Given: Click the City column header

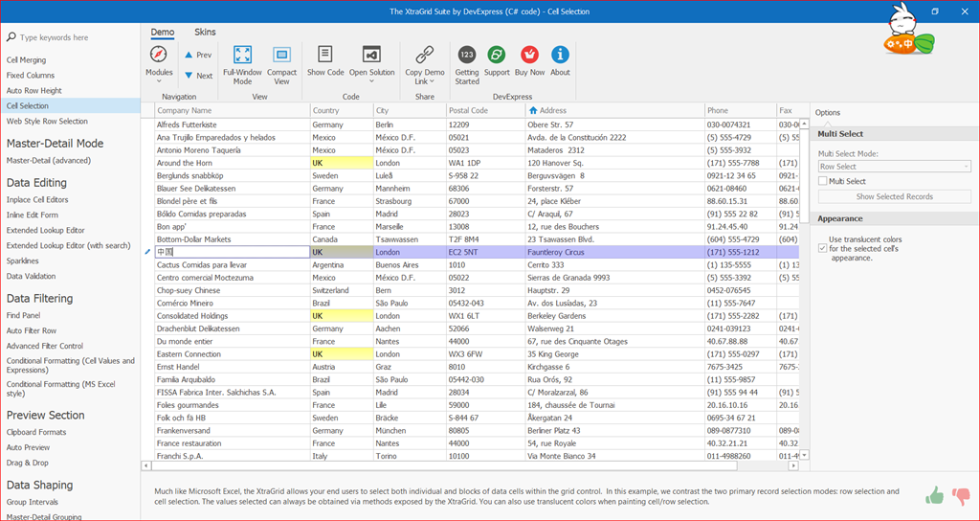Looking at the screenshot, I should click(x=410, y=110).
